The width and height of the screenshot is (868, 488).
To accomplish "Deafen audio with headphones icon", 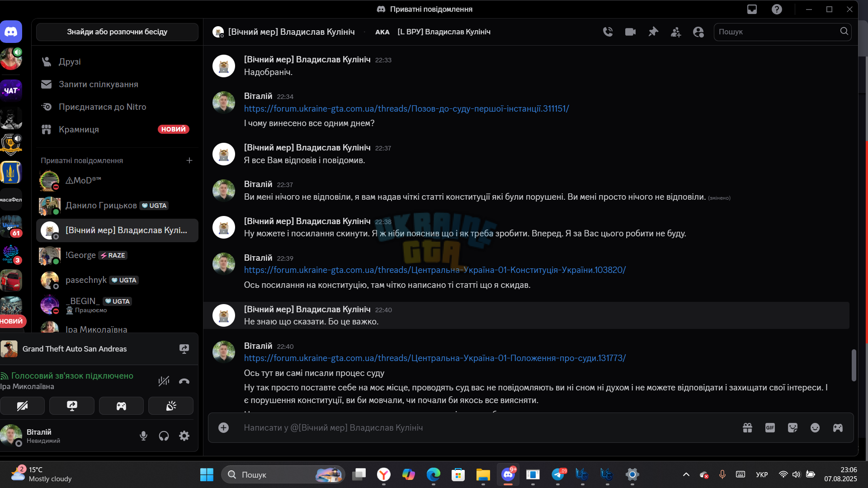I will [164, 436].
